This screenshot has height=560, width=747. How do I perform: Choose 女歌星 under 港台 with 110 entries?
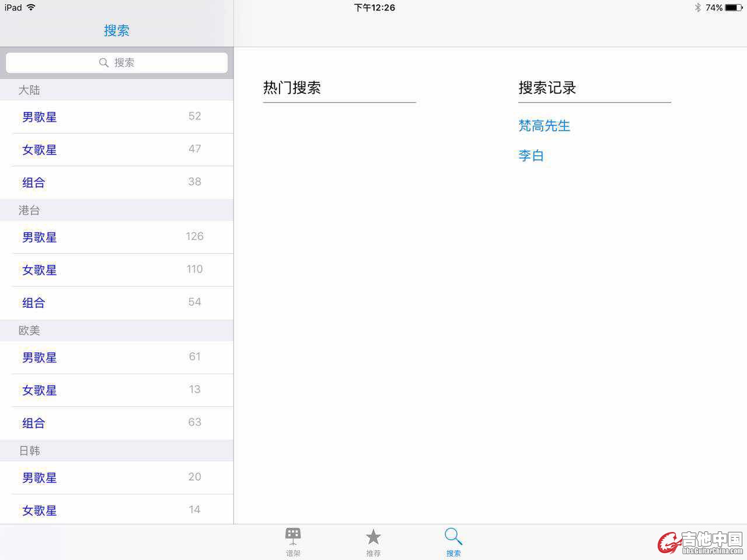(x=40, y=269)
